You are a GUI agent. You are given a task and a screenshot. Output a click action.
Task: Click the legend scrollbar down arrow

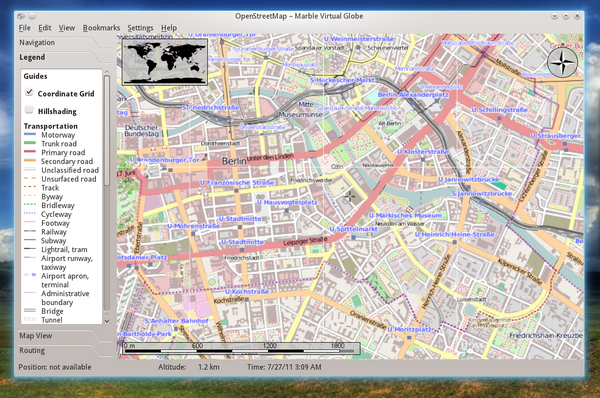coord(107,321)
